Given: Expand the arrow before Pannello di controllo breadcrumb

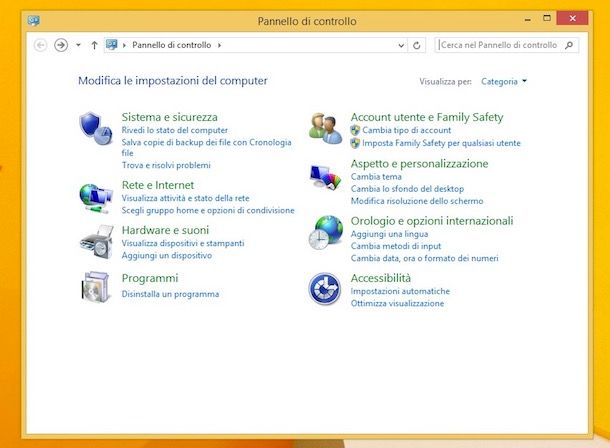Looking at the screenshot, I should tap(124, 45).
